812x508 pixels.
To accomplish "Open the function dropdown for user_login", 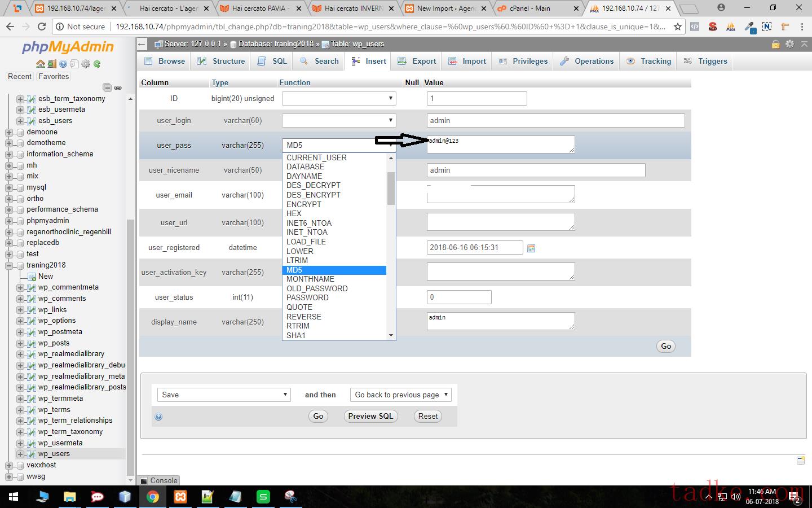I will (339, 121).
